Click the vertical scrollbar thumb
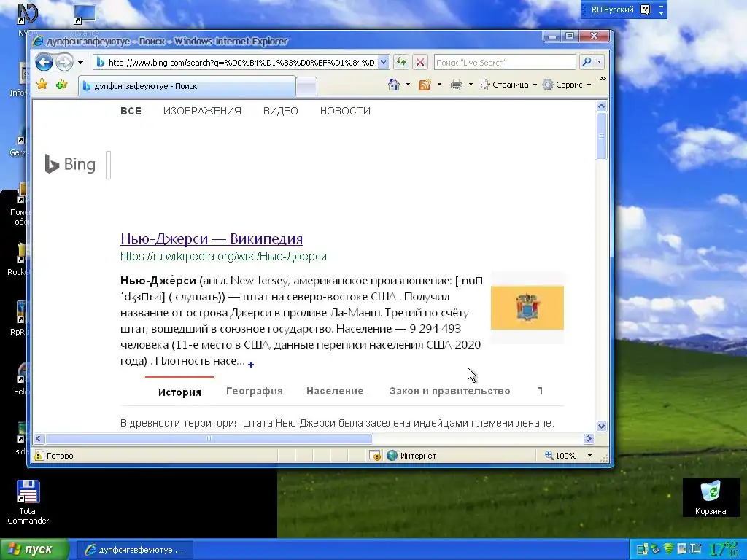 coord(601,136)
